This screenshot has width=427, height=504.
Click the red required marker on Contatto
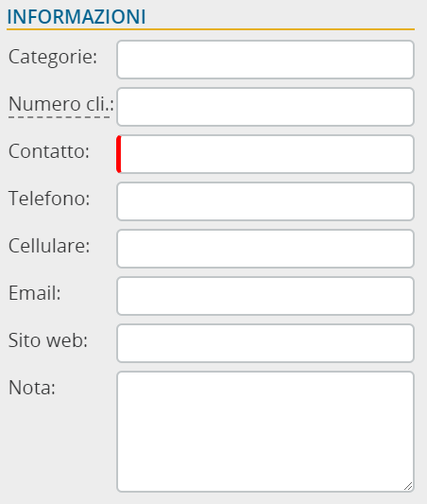click(118, 154)
